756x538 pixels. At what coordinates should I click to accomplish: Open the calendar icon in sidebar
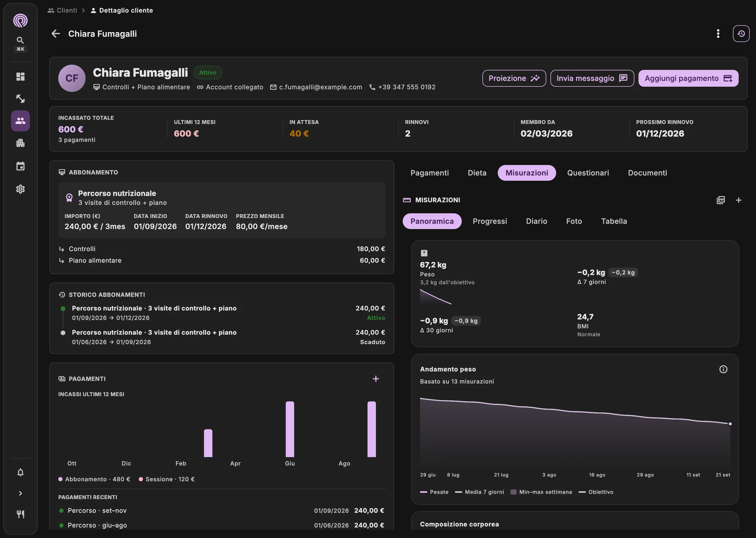point(20,166)
